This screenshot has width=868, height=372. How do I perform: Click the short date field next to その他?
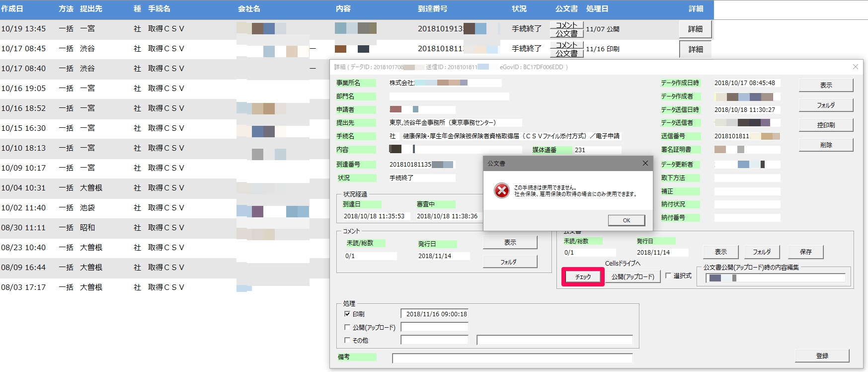coord(434,340)
